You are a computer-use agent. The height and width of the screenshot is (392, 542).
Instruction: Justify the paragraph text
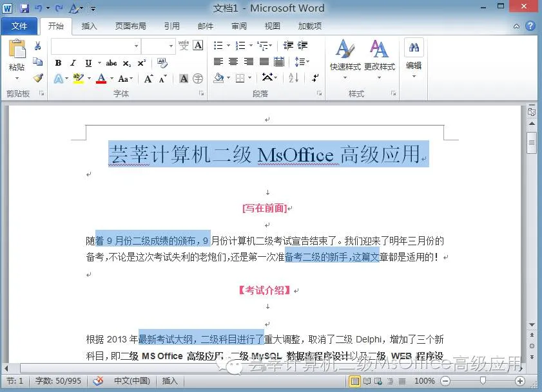264,62
